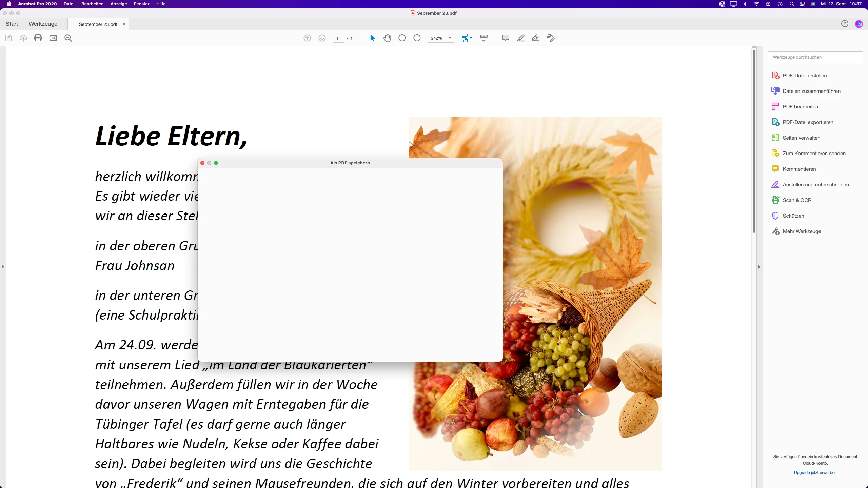Image resolution: width=868 pixels, height=488 pixels.
Task: Select the highlighter pen tool
Action: pos(520,38)
